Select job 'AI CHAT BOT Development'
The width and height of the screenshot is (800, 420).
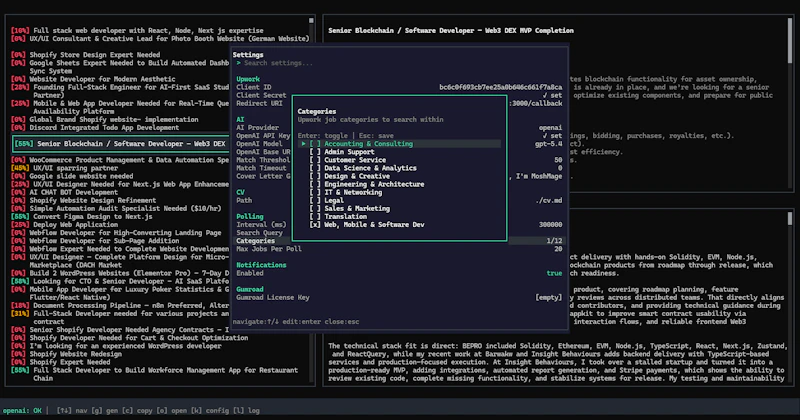(x=64, y=192)
